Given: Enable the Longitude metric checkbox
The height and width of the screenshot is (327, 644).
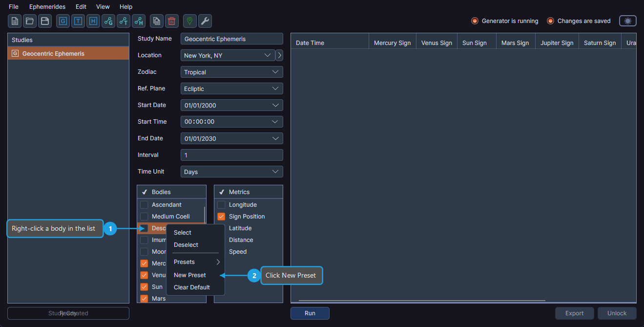Looking at the screenshot, I should (x=221, y=204).
